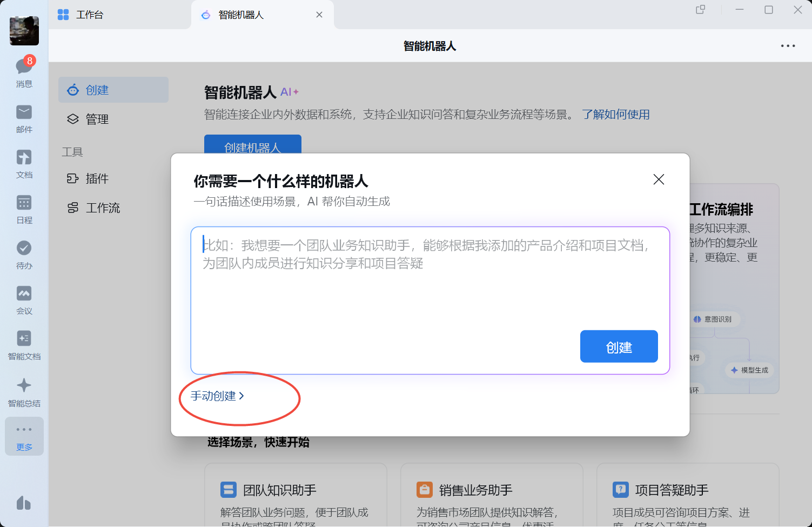The width and height of the screenshot is (812, 527).
Task: Maximize the application window
Action: (769, 10)
